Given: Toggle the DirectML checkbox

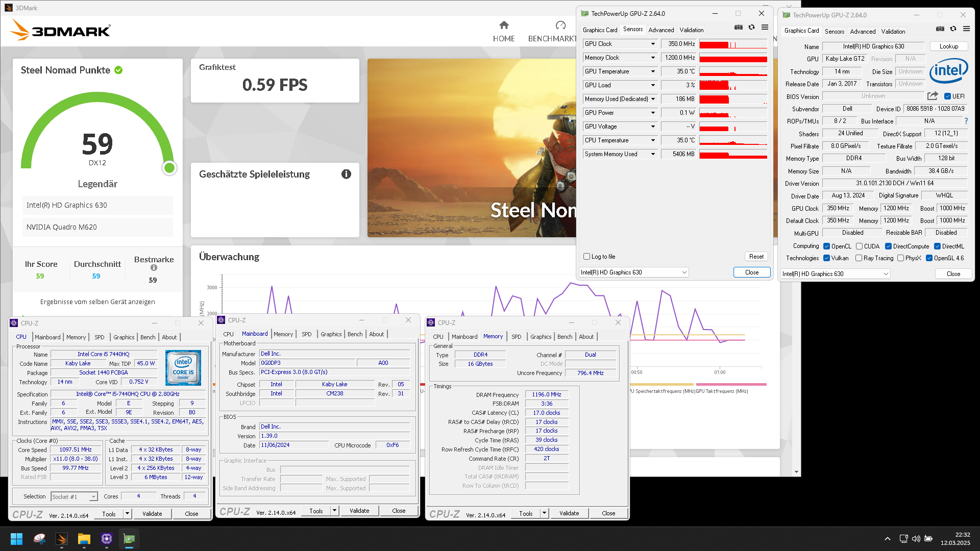Looking at the screenshot, I should pos(937,246).
